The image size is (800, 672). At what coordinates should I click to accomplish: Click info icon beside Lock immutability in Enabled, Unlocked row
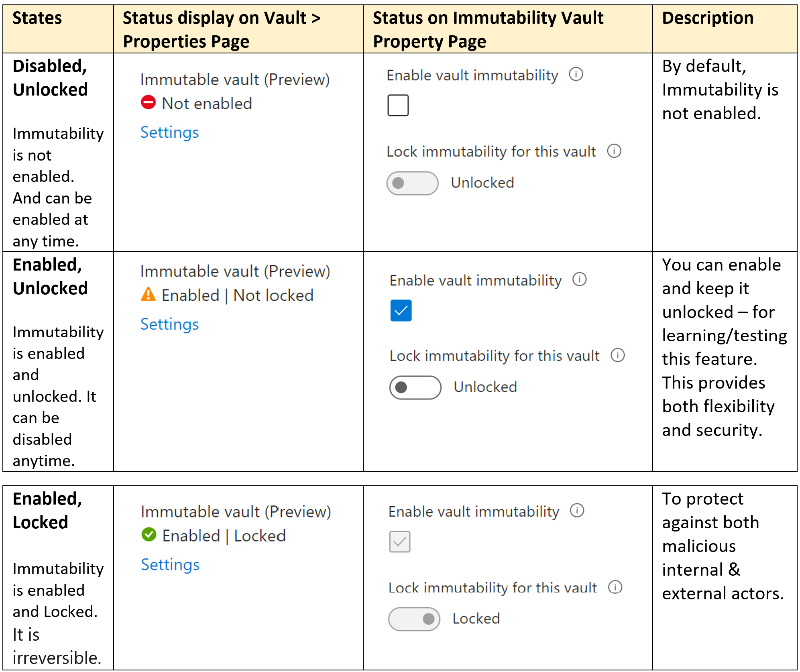(x=617, y=355)
